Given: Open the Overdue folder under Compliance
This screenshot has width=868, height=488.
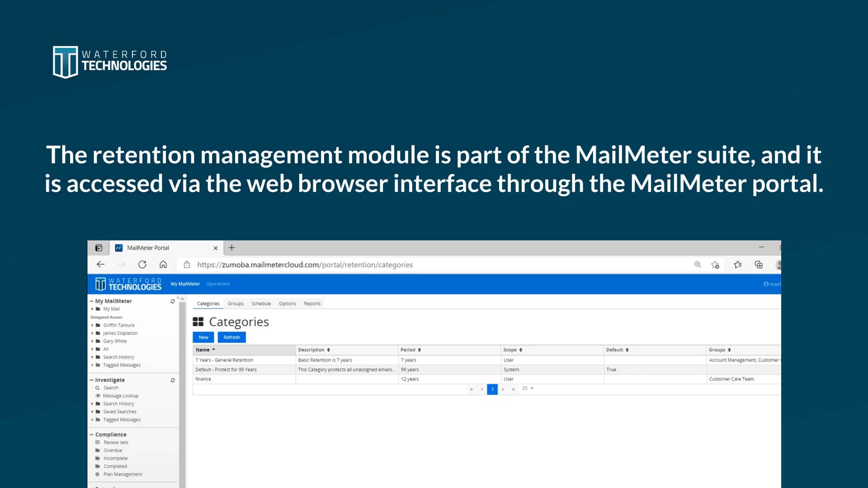Looking at the screenshot, I should coord(113,450).
